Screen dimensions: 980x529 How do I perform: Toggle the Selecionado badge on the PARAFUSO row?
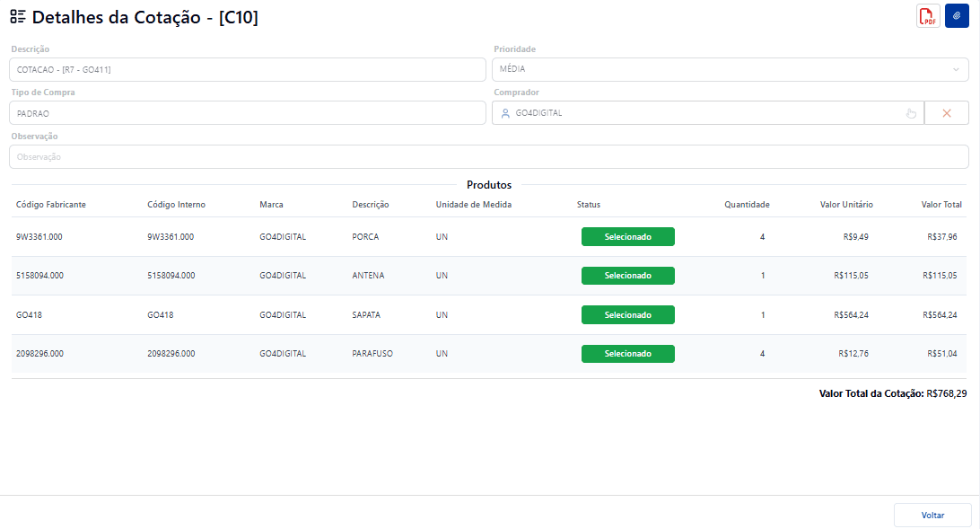pos(627,354)
